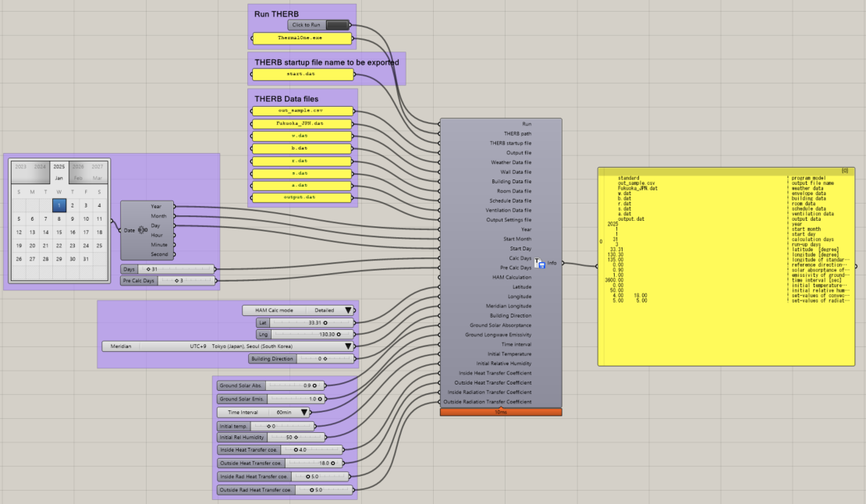
Task: Select highlighted day 1 in calendar
Action: [x=59, y=205]
